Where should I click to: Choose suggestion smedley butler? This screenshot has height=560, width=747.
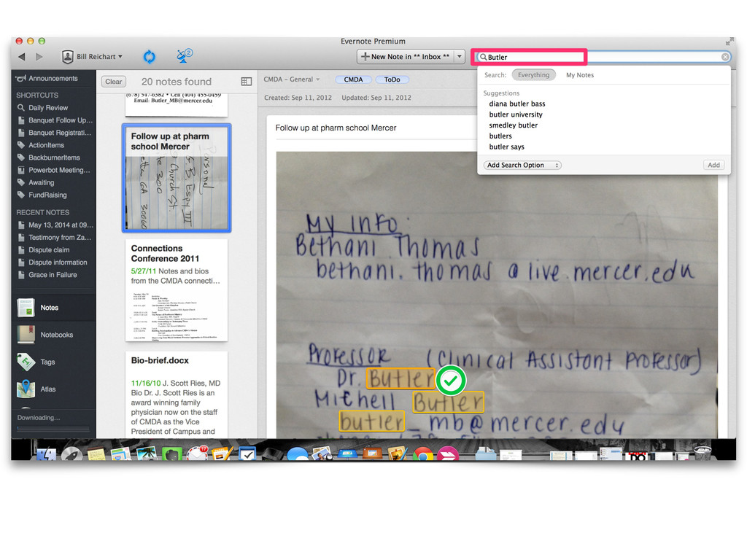coord(513,125)
